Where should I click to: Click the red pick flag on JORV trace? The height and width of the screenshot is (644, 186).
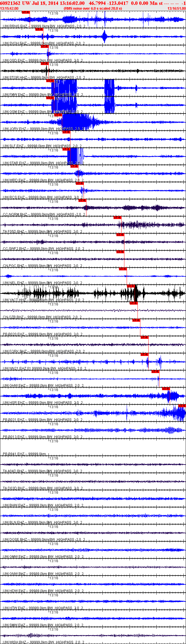58,115
